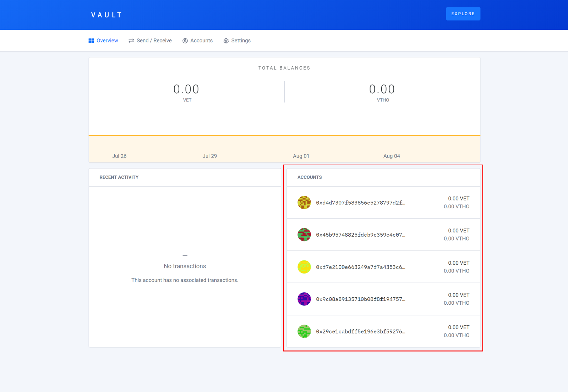Click the green identicon for account 0x29ce1cab
This screenshot has width=568, height=392.
[304, 331]
